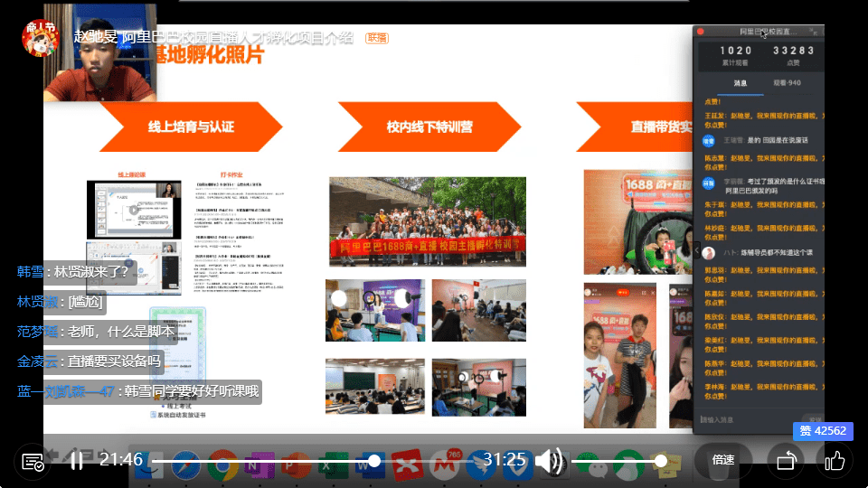Screen dimensions: 868x488
Task: Click the 线上培育与认证 arrow banner
Action: [191, 127]
